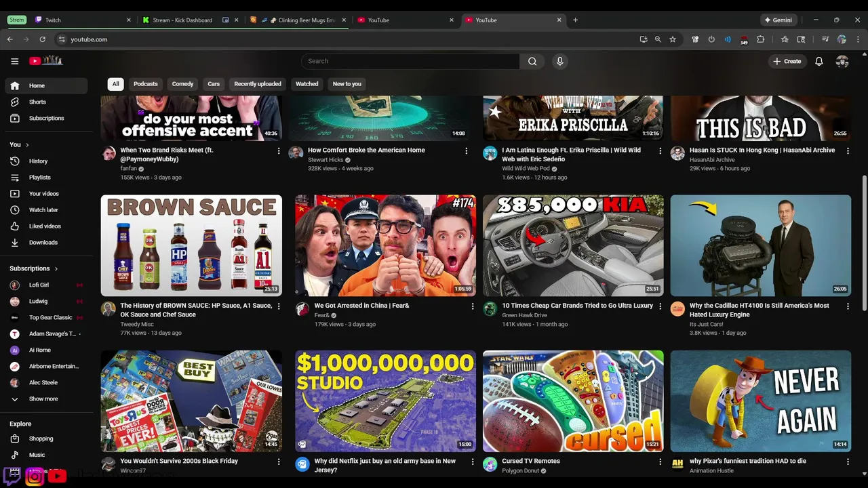
Task: Open the browser extensions puzzle icon
Action: click(760, 39)
